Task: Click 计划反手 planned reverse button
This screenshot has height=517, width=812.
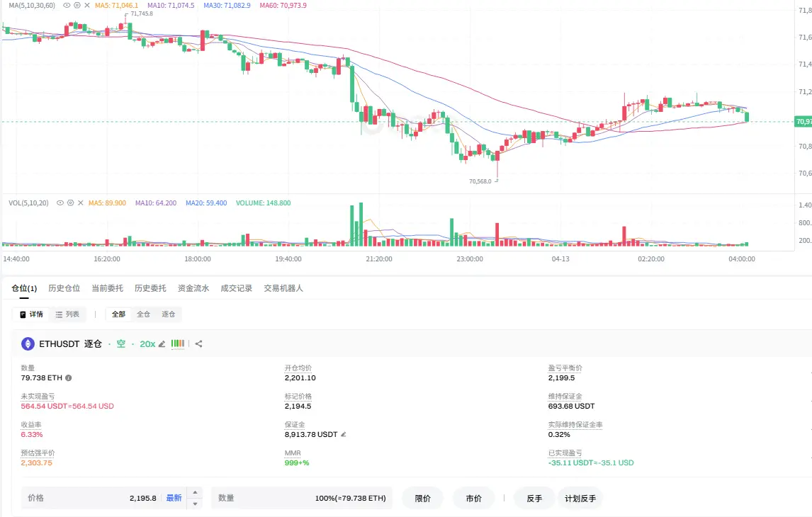Action: 580,499
